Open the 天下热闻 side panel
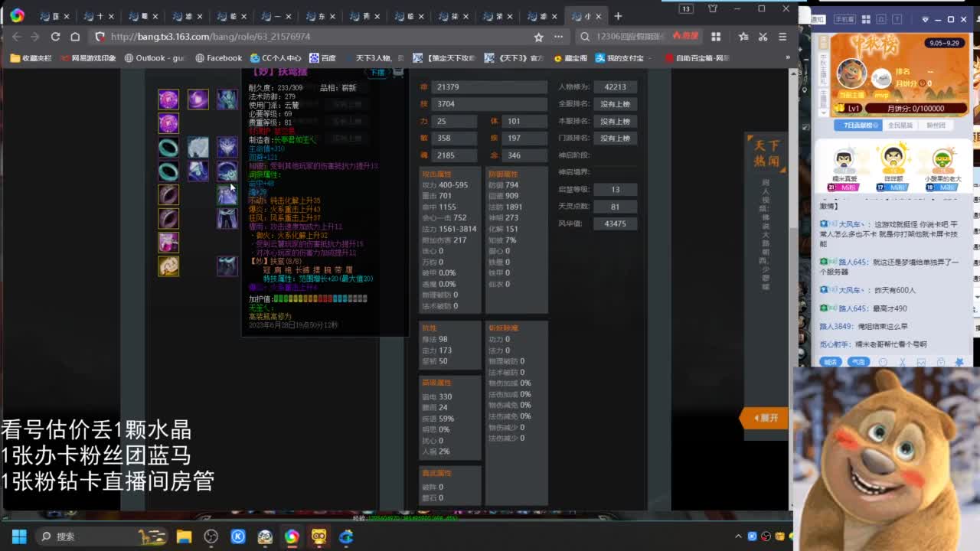 tap(766, 153)
